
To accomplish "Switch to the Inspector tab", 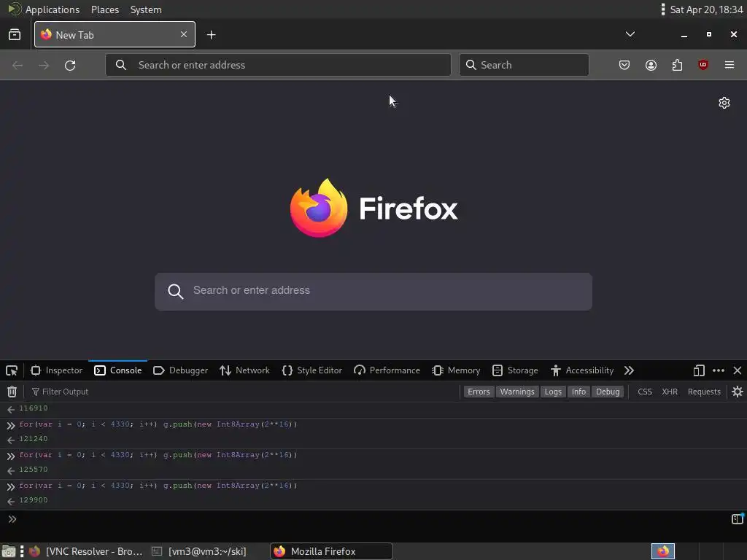I will pyautogui.click(x=57, y=370).
